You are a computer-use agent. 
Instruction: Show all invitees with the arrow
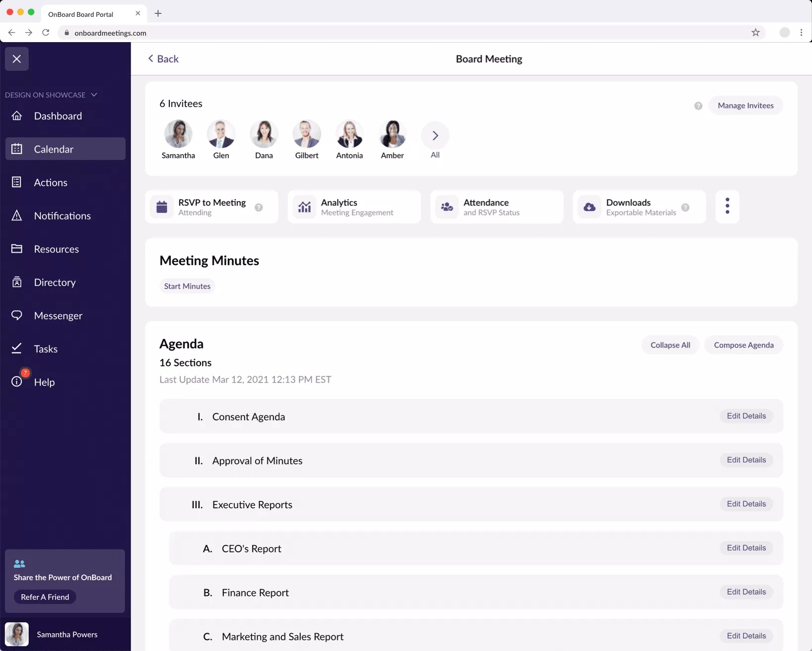click(435, 135)
